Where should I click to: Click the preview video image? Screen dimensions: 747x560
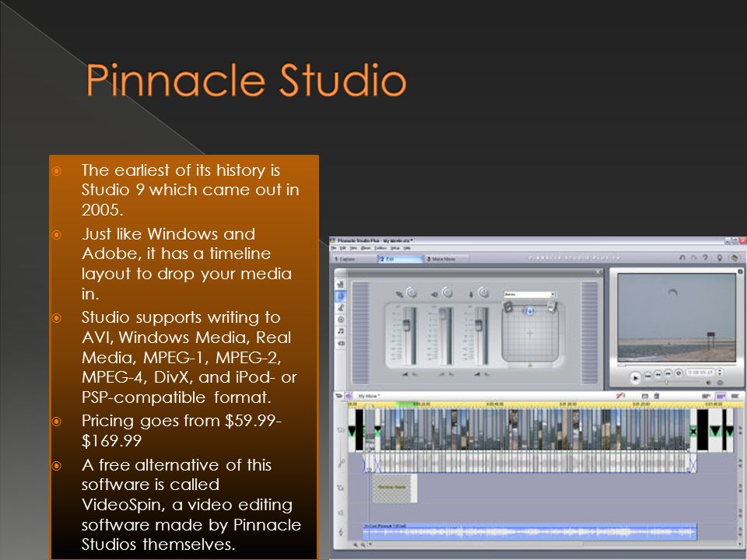point(676,317)
